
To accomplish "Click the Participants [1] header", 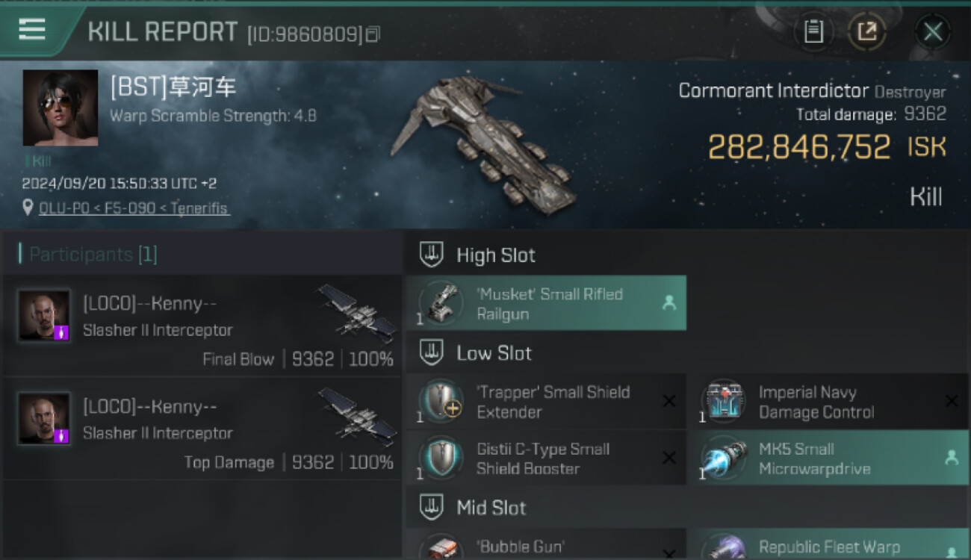I will pyautogui.click(x=88, y=255).
